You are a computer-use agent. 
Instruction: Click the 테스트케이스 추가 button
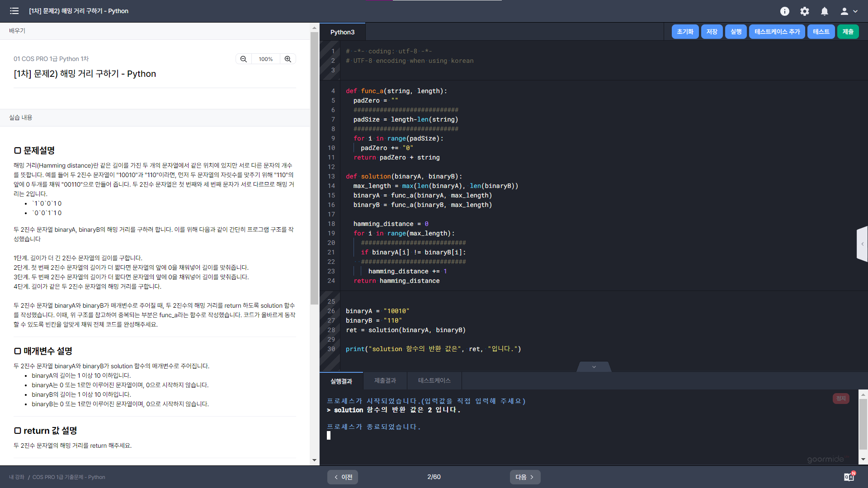pyautogui.click(x=777, y=32)
